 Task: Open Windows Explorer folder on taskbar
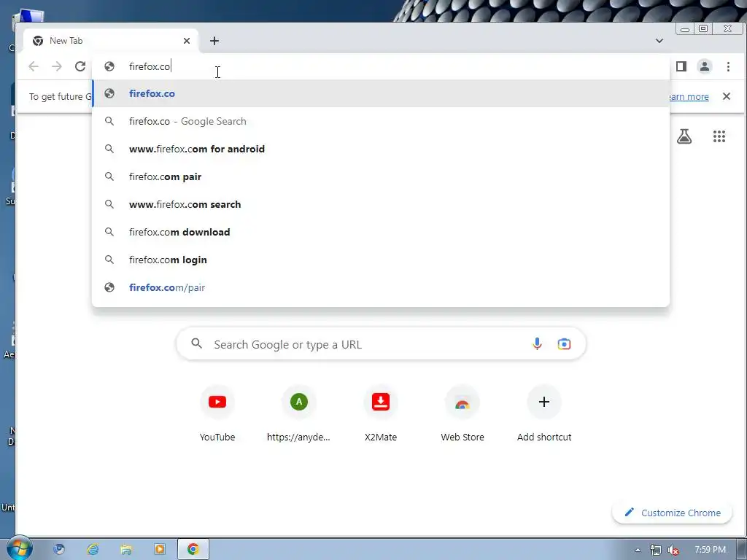126,549
